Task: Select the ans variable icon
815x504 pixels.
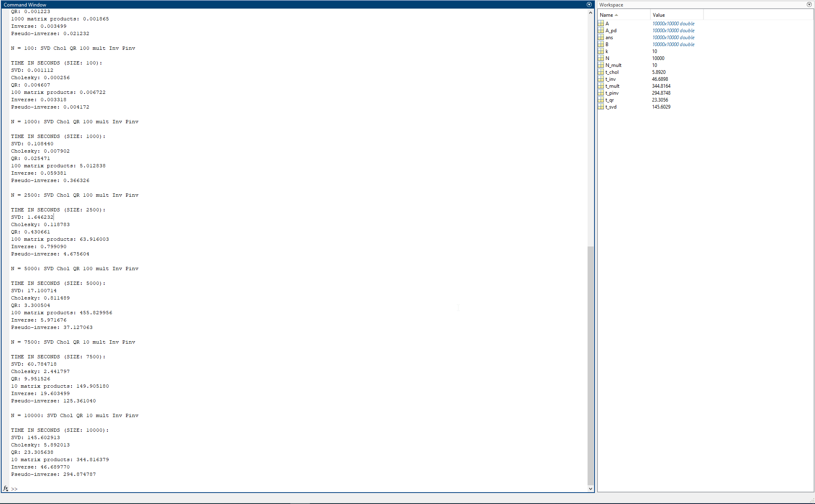Action: 601,38
